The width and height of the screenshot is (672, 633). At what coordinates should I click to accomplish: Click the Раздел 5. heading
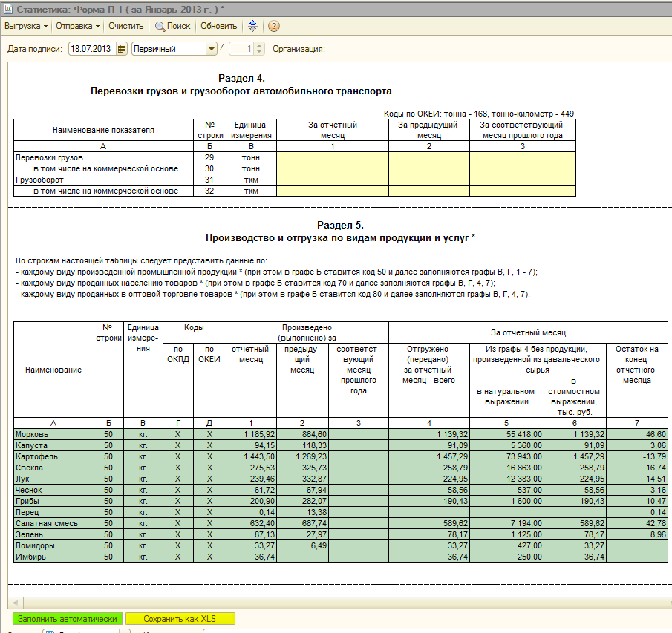[x=340, y=226]
